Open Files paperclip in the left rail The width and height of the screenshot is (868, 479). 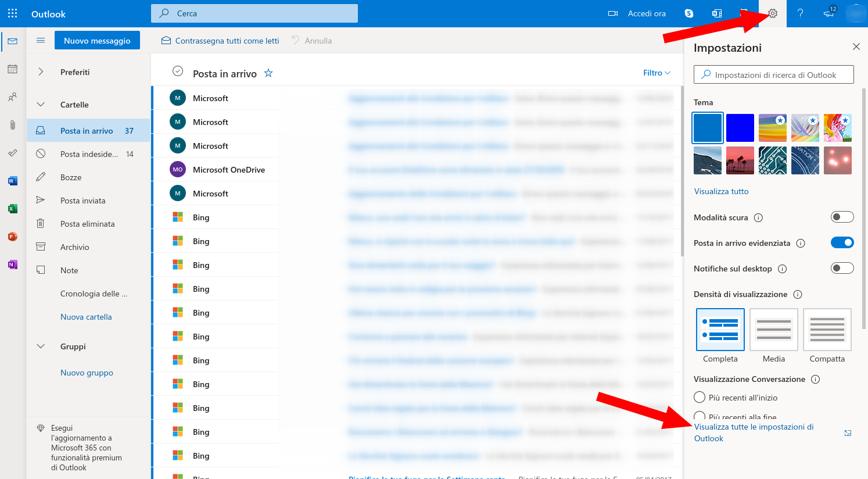[13, 125]
